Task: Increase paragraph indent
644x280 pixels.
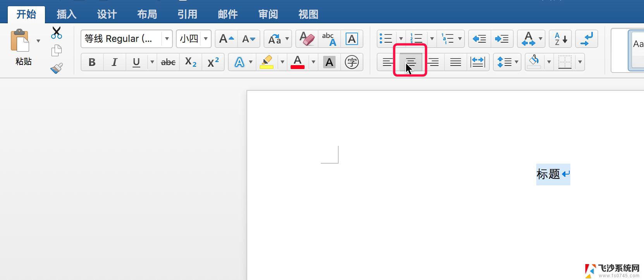Action: [x=502, y=39]
